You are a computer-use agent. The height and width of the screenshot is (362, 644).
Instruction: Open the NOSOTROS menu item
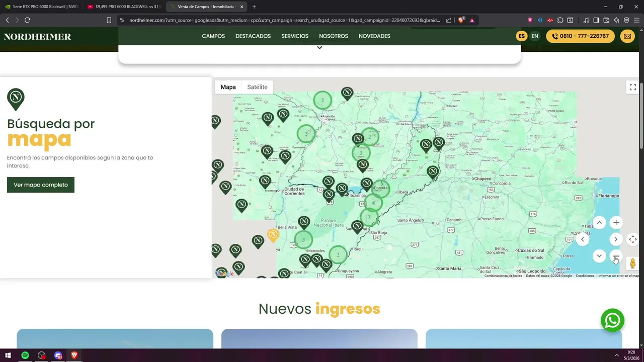pos(334,36)
